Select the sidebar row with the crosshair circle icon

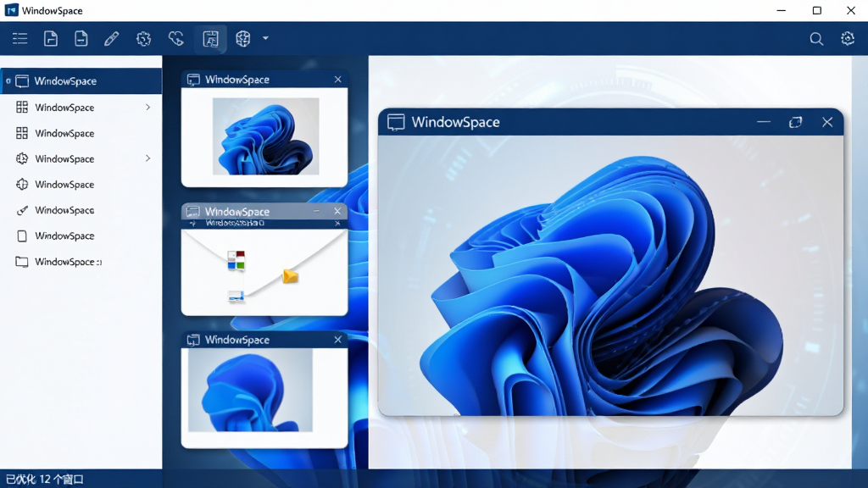(x=81, y=184)
